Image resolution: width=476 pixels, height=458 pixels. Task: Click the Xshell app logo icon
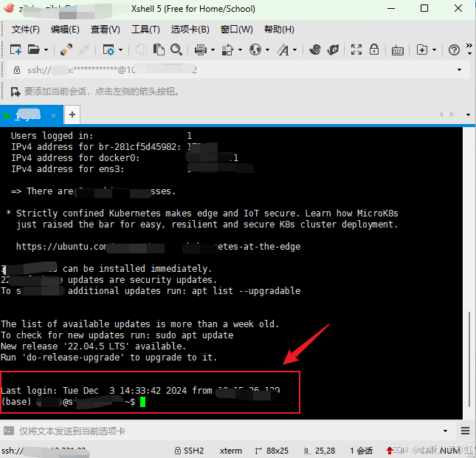coord(9,8)
